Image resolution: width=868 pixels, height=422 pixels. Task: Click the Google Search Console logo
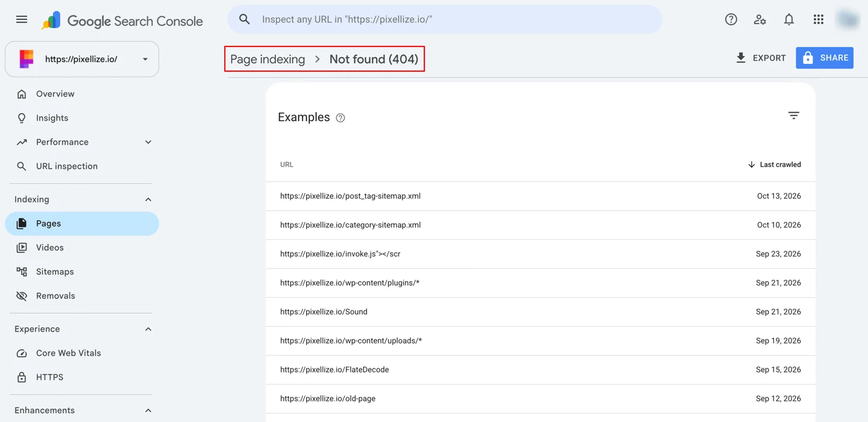tap(122, 20)
